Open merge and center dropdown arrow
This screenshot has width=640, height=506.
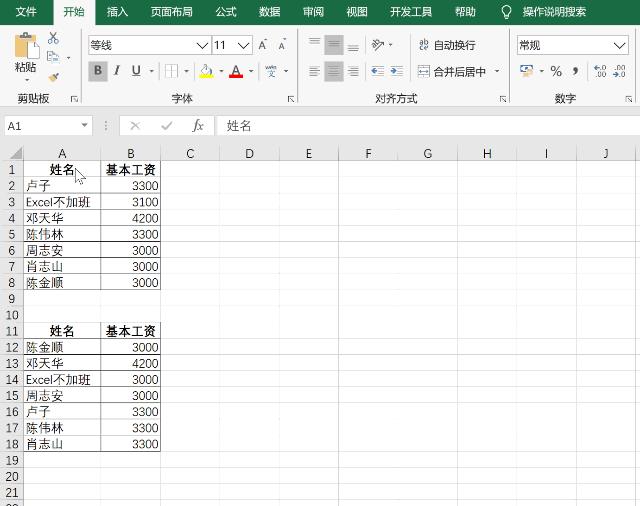point(497,71)
